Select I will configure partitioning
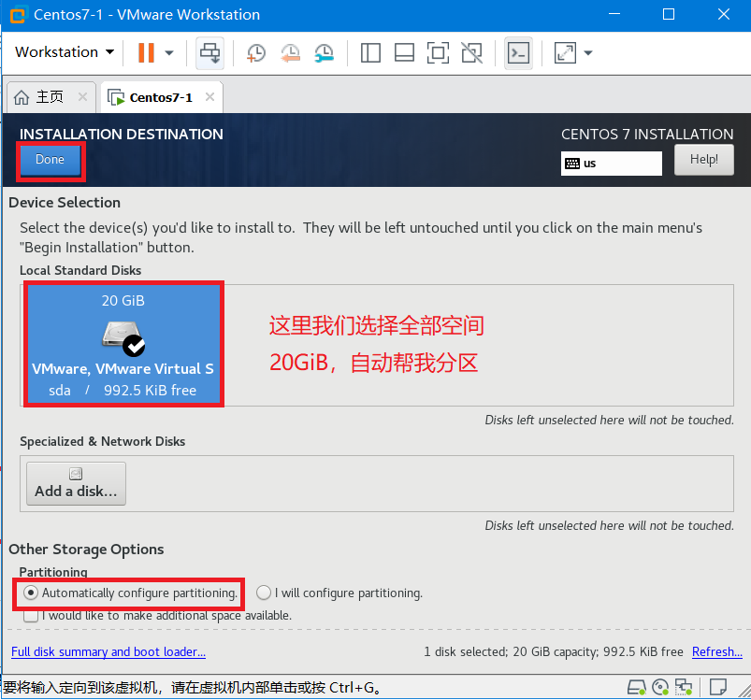751x700 pixels. (339, 593)
